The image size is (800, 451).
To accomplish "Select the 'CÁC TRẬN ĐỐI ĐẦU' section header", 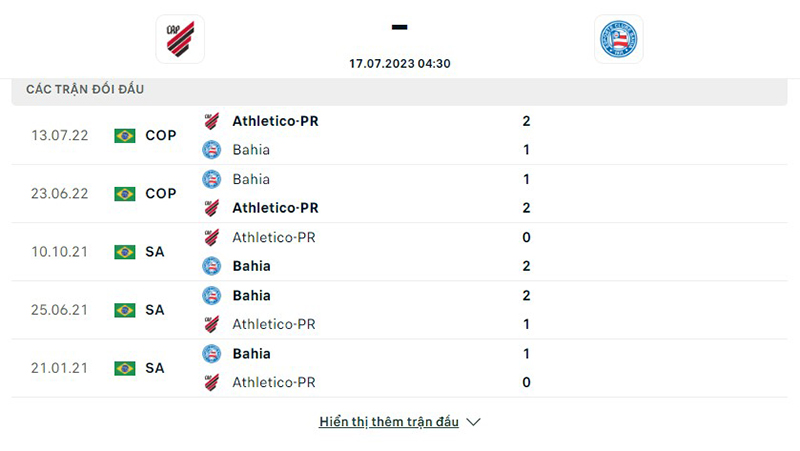I will tap(85, 89).
